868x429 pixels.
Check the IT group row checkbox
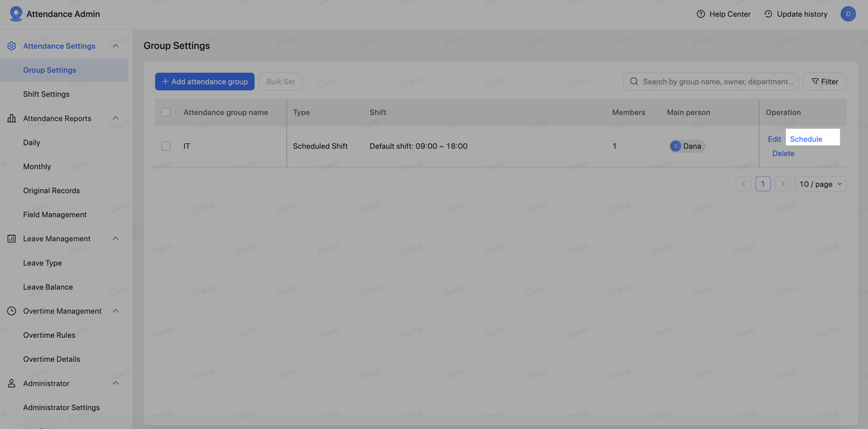click(x=165, y=146)
